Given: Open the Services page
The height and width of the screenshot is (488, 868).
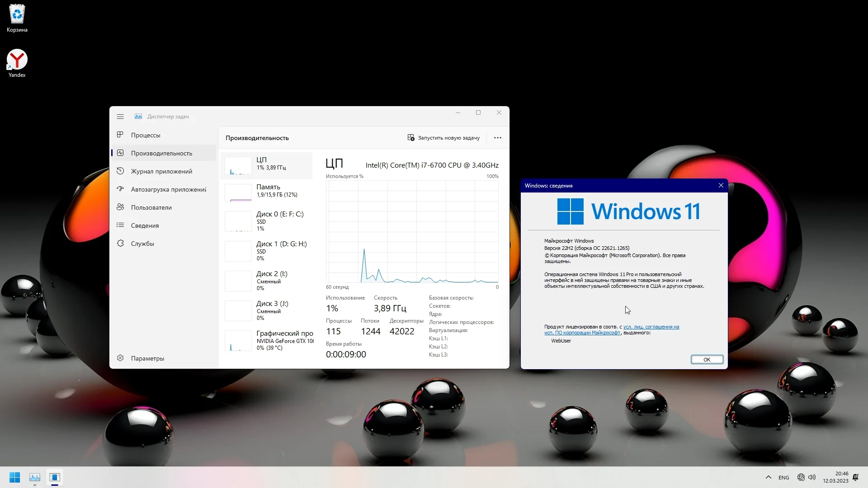Looking at the screenshot, I should pyautogui.click(x=142, y=244).
